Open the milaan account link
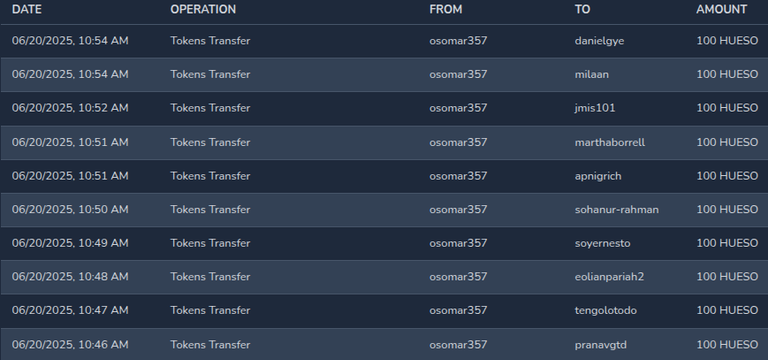768x360 pixels. point(592,74)
